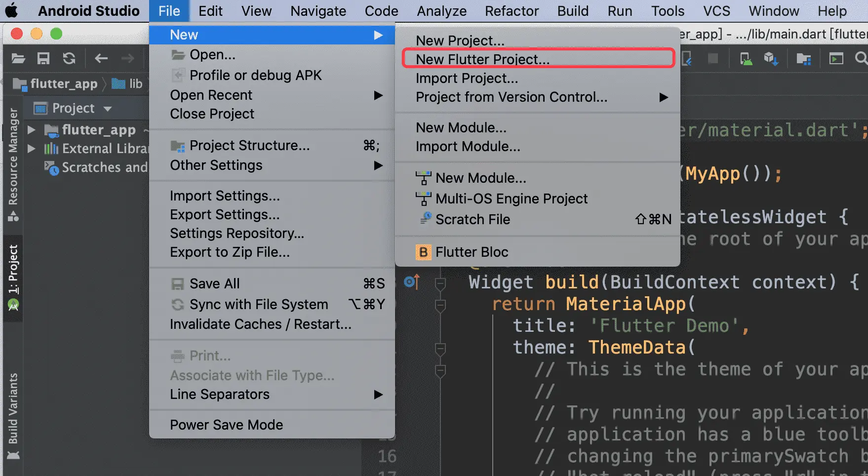The width and height of the screenshot is (868, 476).
Task: Click the Project Structure toolbar icon
Action: click(x=804, y=59)
